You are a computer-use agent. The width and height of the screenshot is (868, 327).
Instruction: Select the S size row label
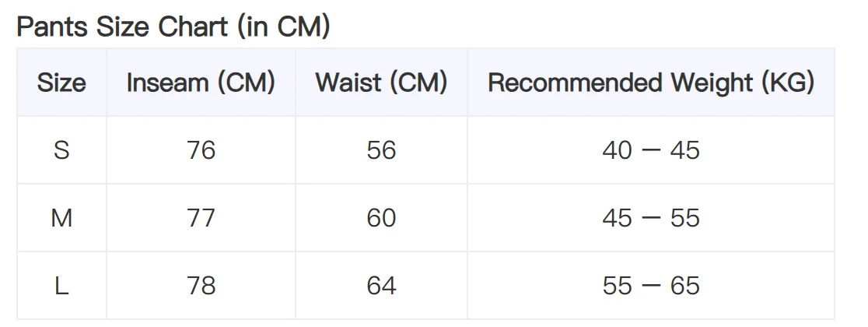pos(61,149)
